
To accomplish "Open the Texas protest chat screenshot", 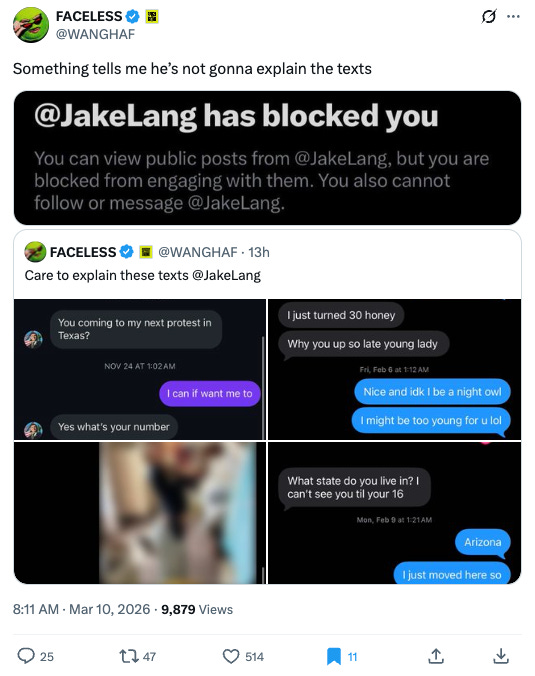I will pos(140,369).
